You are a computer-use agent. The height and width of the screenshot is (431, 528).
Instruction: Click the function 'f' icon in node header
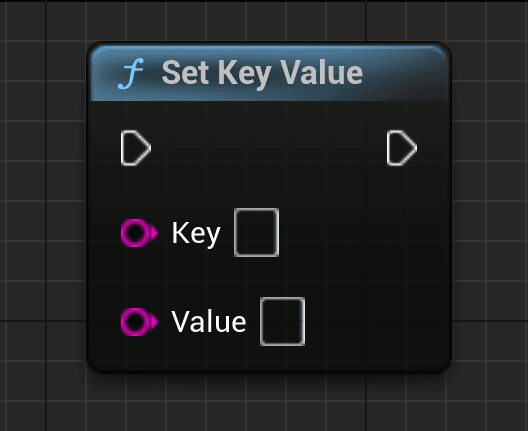[131, 73]
